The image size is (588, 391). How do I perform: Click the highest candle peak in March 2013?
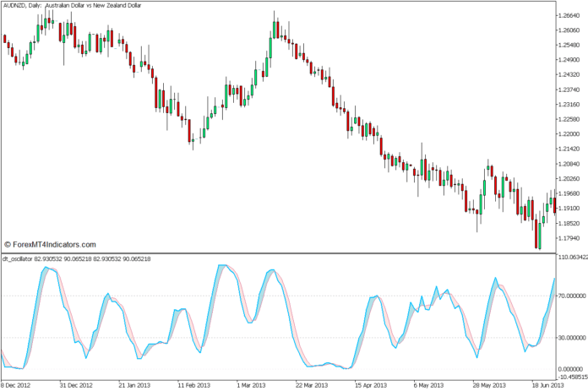click(275, 27)
